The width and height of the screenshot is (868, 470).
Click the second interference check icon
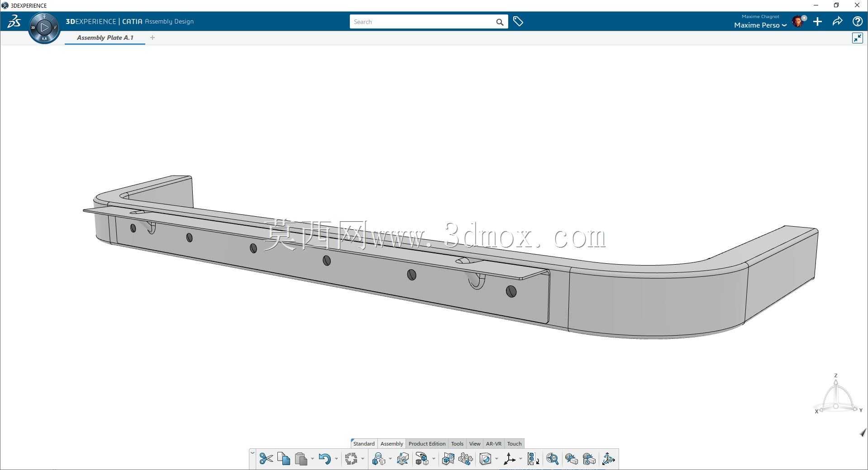[x=589, y=459]
